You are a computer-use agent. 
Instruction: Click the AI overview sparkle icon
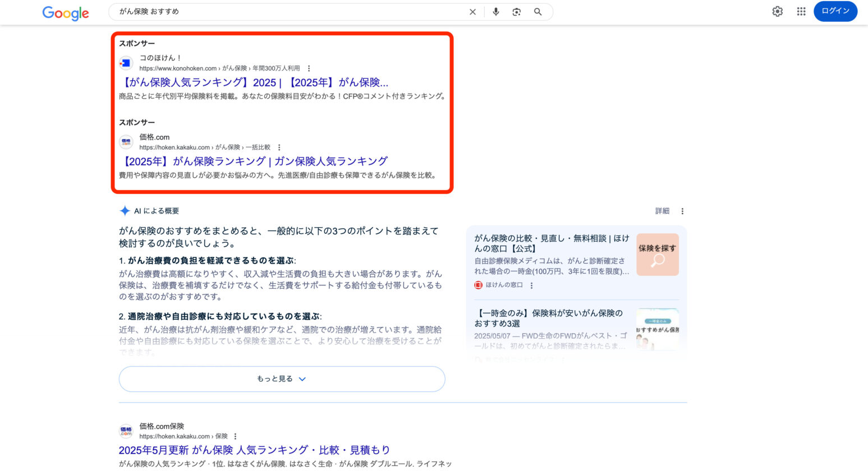pos(125,211)
